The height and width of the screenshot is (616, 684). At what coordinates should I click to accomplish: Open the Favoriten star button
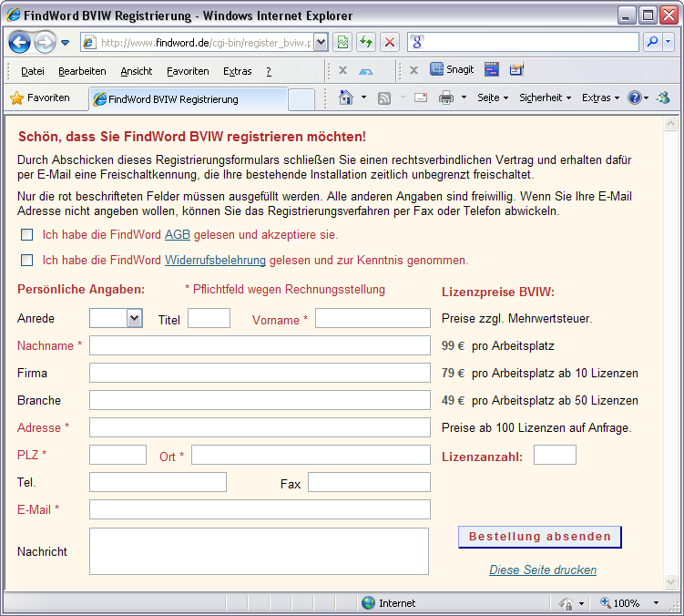pyautogui.click(x=40, y=98)
